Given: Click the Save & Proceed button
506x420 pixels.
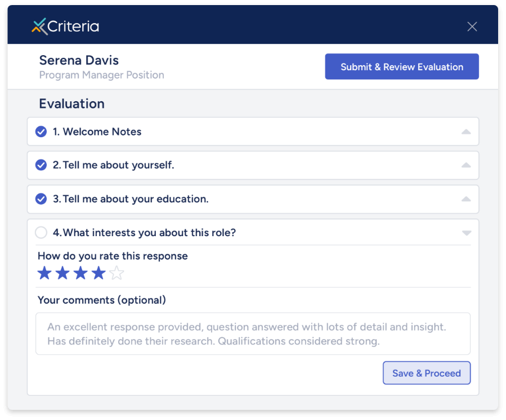Looking at the screenshot, I should click(426, 373).
